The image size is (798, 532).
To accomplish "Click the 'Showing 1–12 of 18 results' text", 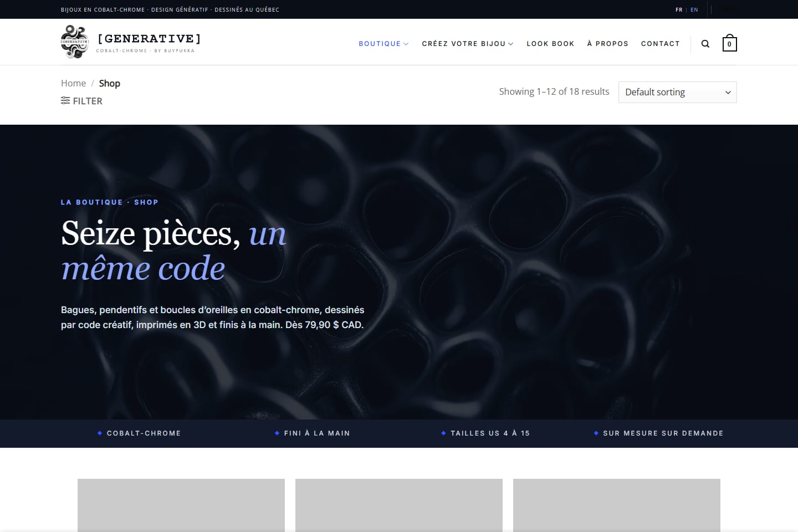I will [x=554, y=91].
